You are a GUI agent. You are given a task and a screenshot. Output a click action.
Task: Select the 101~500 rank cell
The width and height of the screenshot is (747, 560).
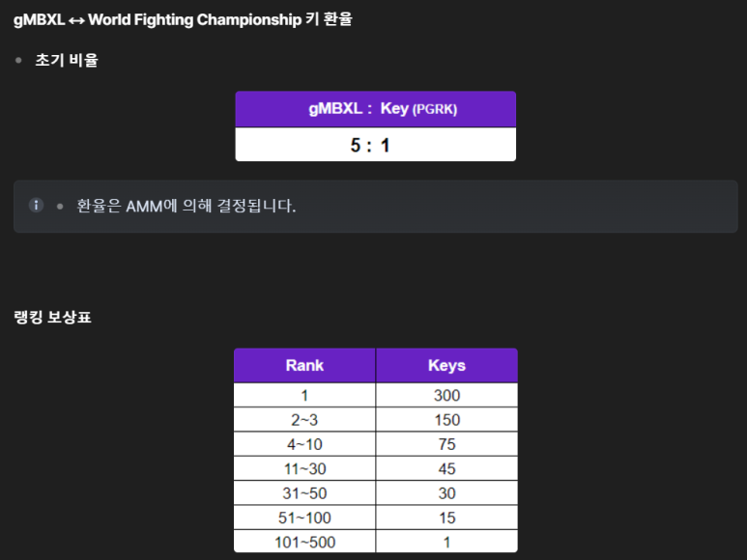tap(304, 542)
